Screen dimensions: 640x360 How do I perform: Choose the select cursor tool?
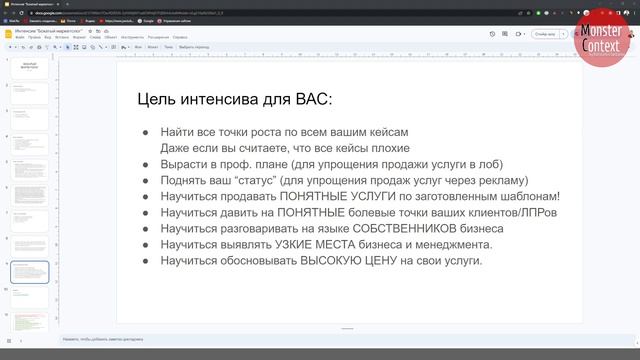[68, 47]
